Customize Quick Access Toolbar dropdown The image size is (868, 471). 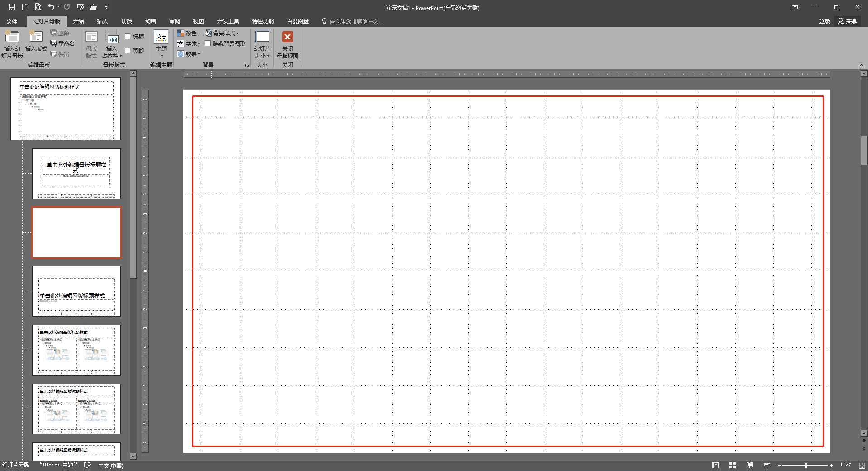106,7
